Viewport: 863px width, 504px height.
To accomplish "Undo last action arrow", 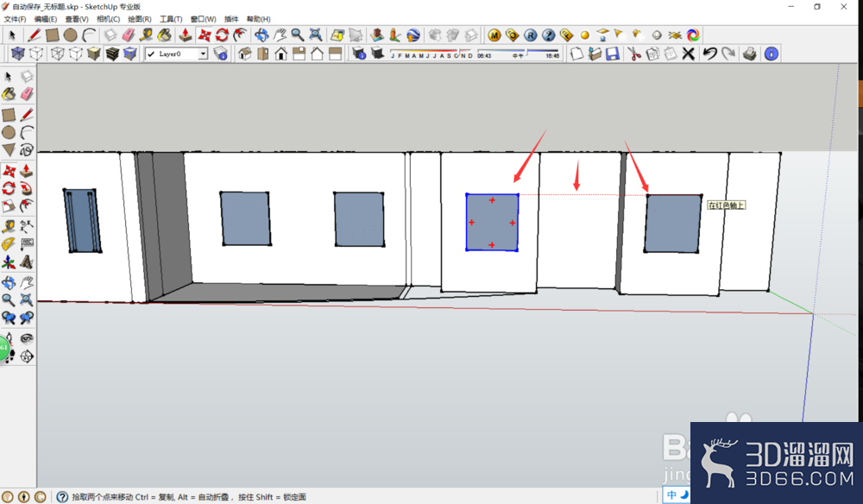I will point(710,54).
